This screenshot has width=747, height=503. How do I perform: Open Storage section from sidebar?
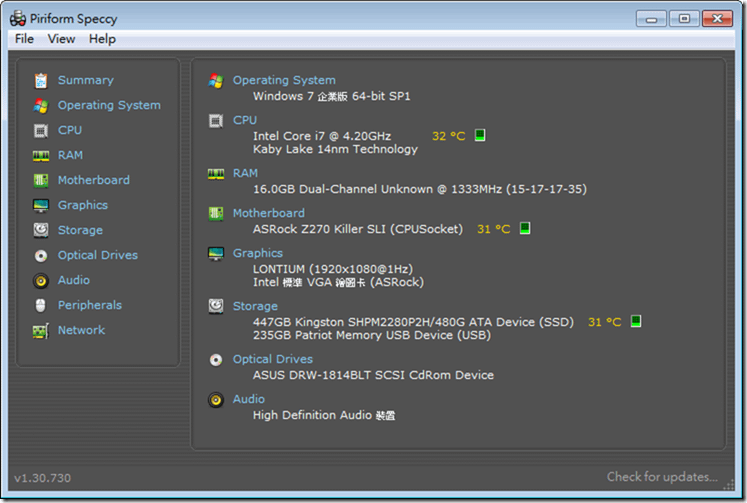pyautogui.click(x=81, y=230)
